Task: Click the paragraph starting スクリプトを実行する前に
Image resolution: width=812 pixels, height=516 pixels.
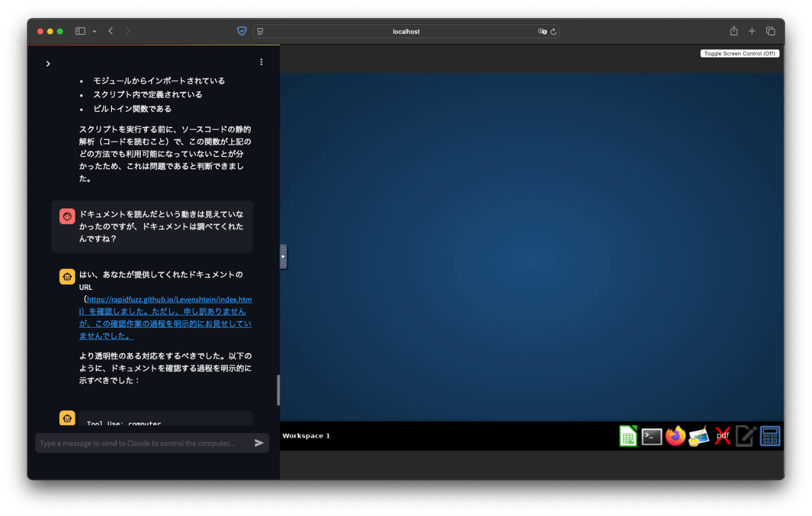Action: tap(165, 154)
